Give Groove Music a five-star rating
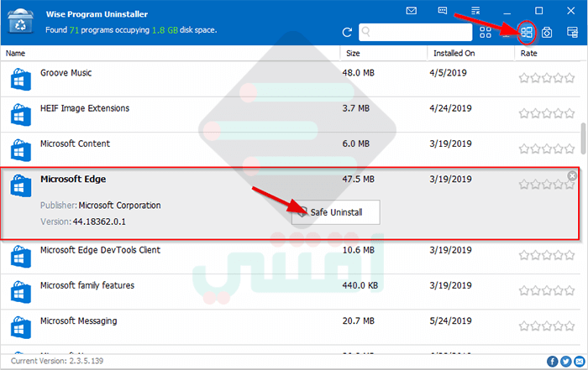 pos(570,78)
